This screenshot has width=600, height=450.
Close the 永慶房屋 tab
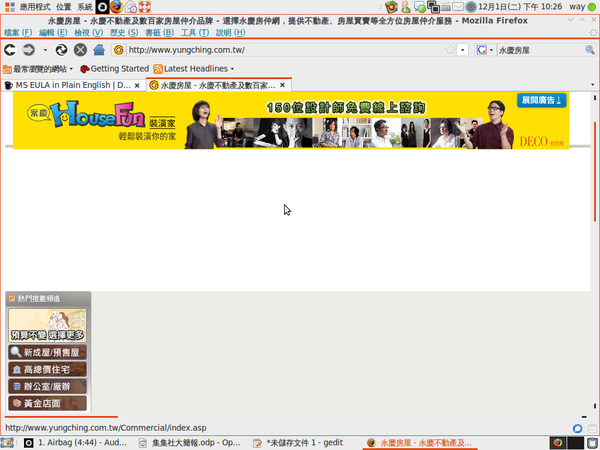282,85
